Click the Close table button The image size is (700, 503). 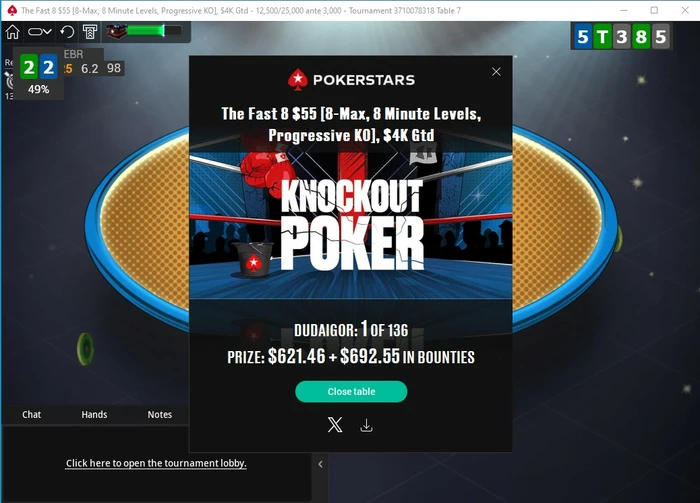[351, 391]
